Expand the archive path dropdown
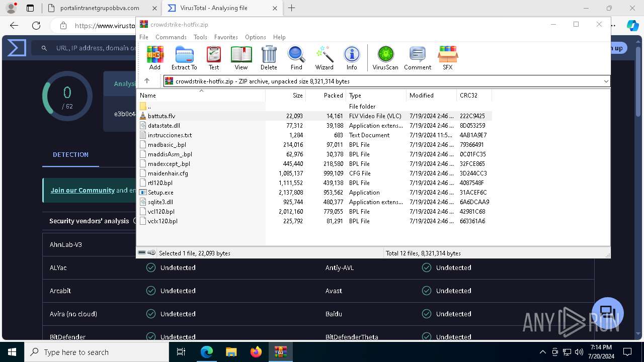The width and height of the screenshot is (644, 362). tap(606, 81)
